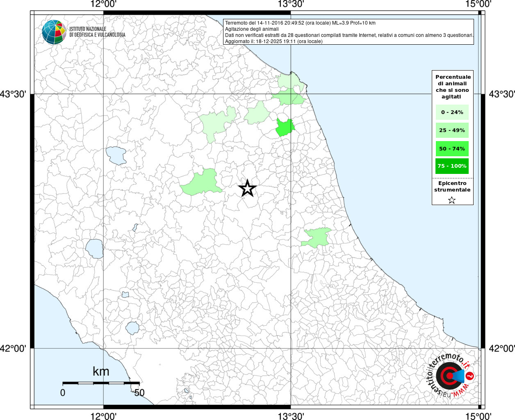Click the 25 - 49% legend swatch

[x=452, y=130]
